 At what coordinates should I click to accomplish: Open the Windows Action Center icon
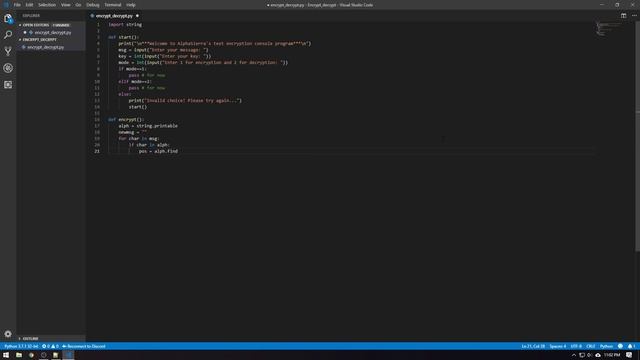tap(629, 355)
